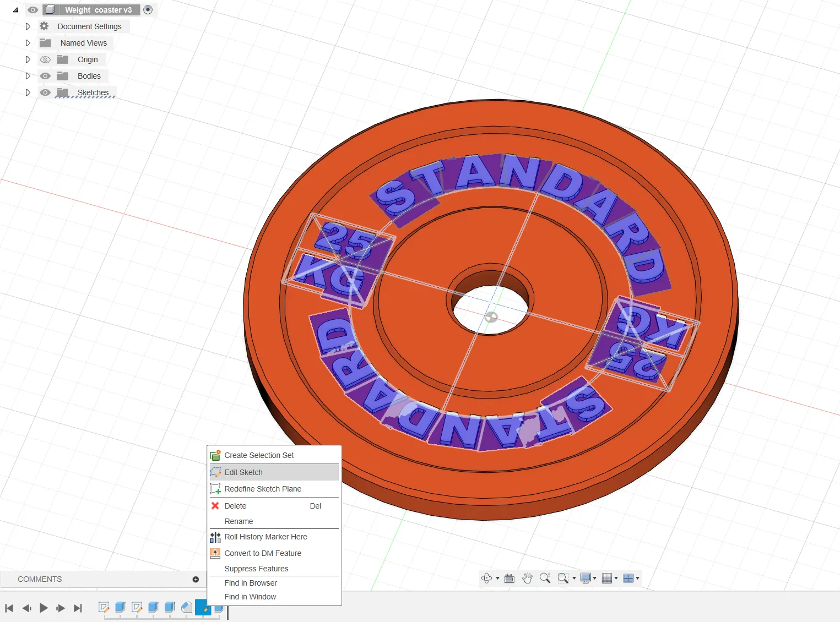Click the Roll History Marker icon
Image resolution: width=840 pixels, height=622 pixels.
pyautogui.click(x=215, y=537)
